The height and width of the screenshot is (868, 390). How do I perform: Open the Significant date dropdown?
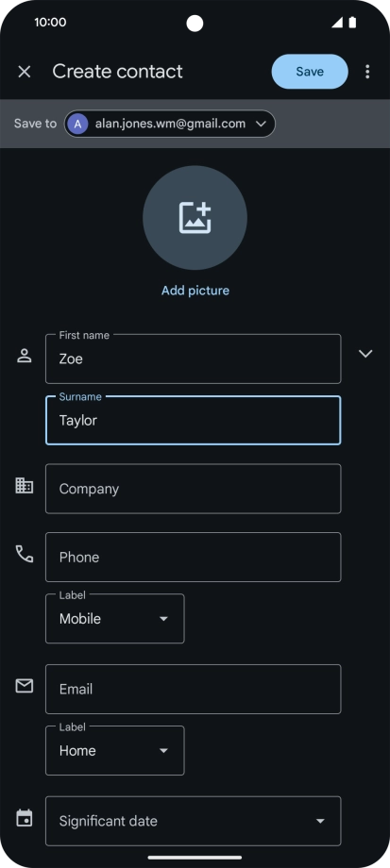pyautogui.click(x=194, y=821)
